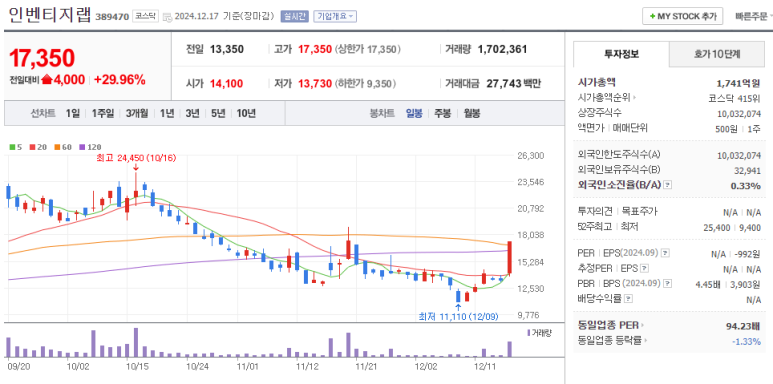Click the EPS value -992원

[748, 254]
